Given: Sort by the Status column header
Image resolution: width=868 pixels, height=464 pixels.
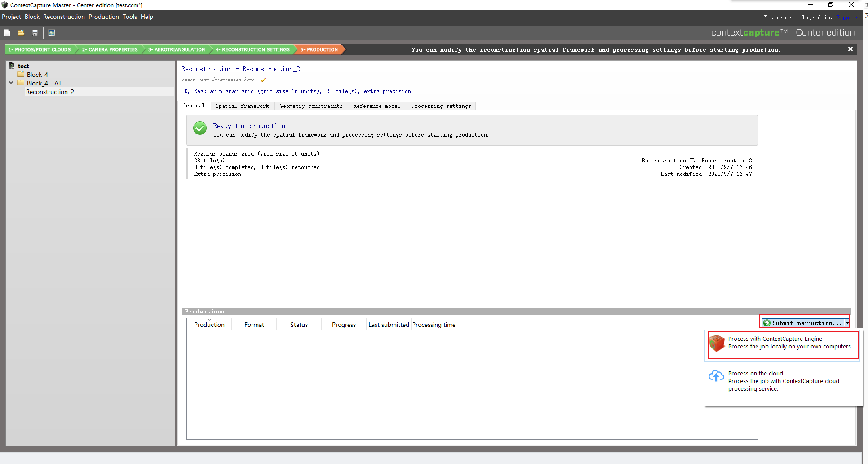Looking at the screenshot, I should click(x=299, y=325).
